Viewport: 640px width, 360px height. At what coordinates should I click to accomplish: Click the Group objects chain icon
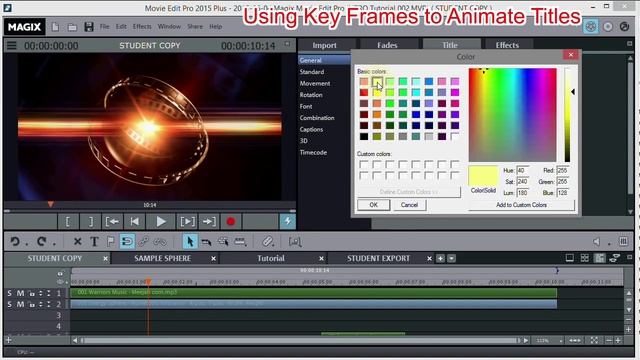pos(143,242)
